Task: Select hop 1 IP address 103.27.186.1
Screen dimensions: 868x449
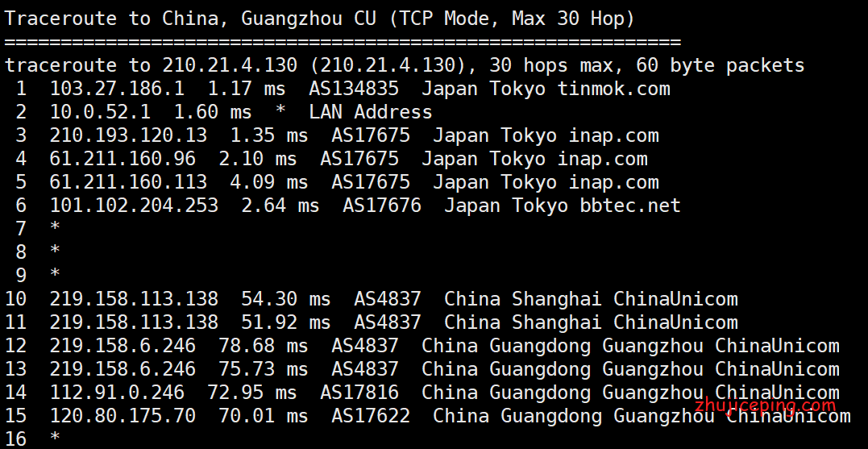Action: coord(118,89)
